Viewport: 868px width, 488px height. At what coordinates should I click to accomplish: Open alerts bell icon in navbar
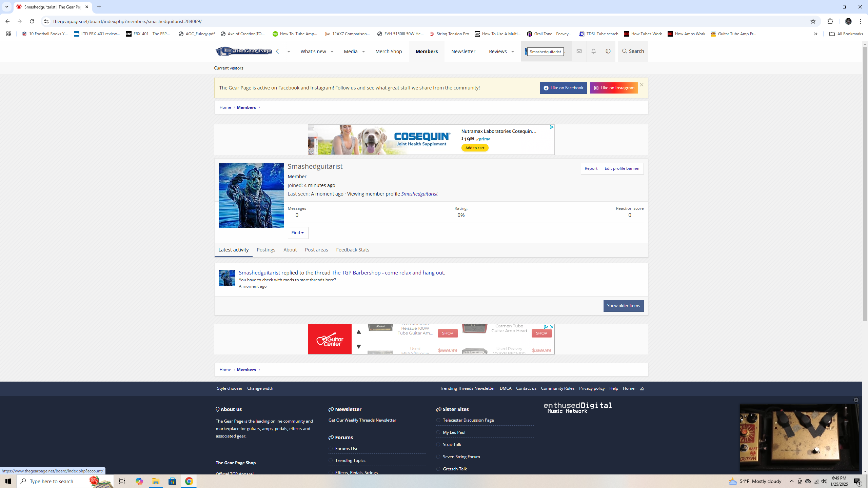593,51
